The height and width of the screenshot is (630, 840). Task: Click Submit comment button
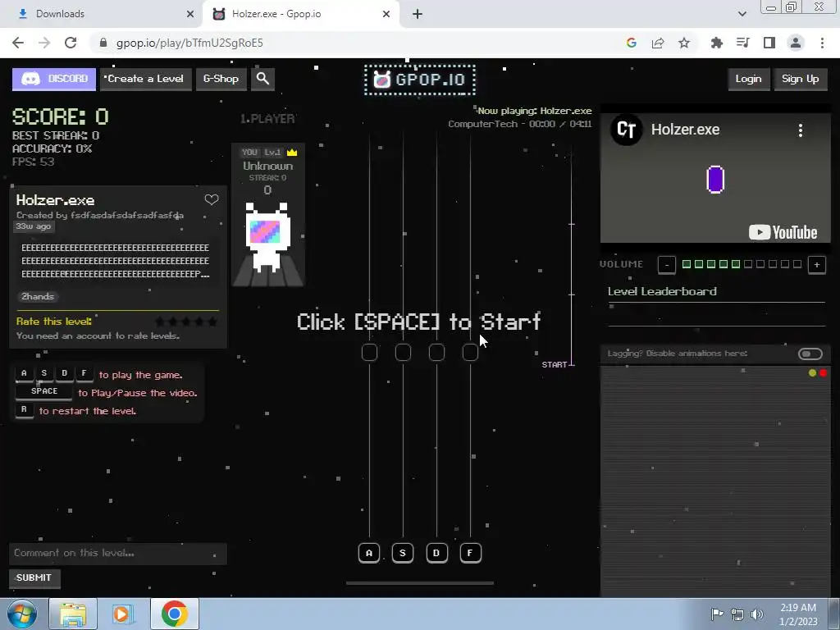tap(34, 577)
